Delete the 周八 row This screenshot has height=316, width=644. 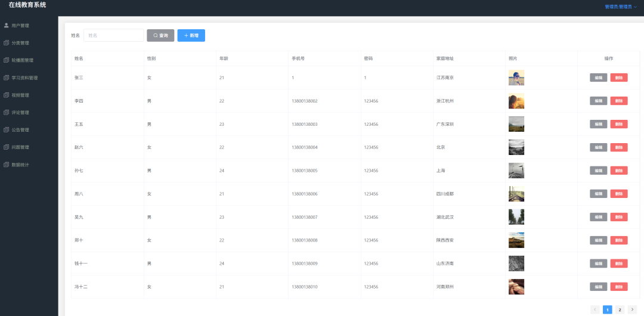coord(619,194)
